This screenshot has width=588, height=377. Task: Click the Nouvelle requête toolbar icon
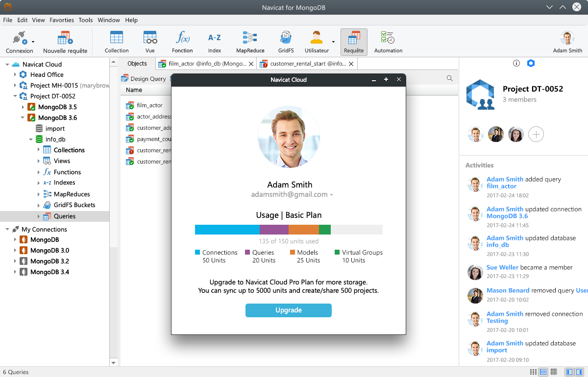pyautogui.click(x=65, y=42)
